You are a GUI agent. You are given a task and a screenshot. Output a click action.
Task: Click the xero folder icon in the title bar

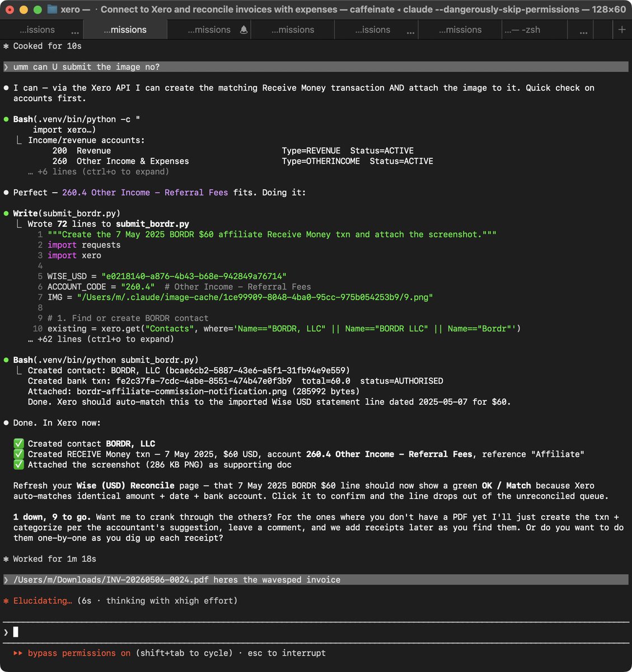pos(53,10)
